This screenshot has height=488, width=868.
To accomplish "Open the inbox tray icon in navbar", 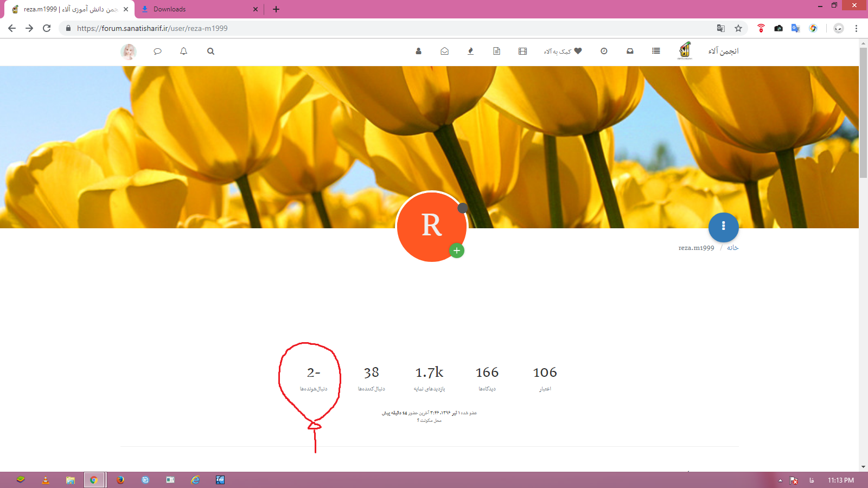I will (630, 51).
